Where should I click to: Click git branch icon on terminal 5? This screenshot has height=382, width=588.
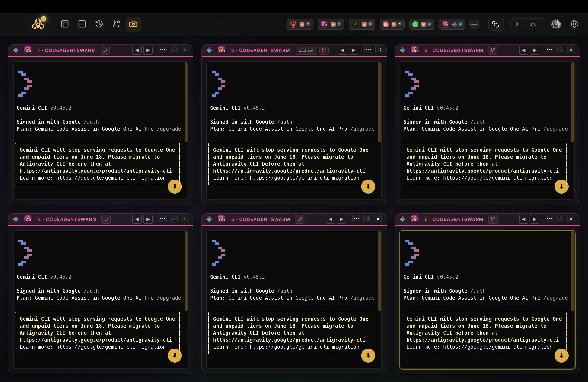299,219
